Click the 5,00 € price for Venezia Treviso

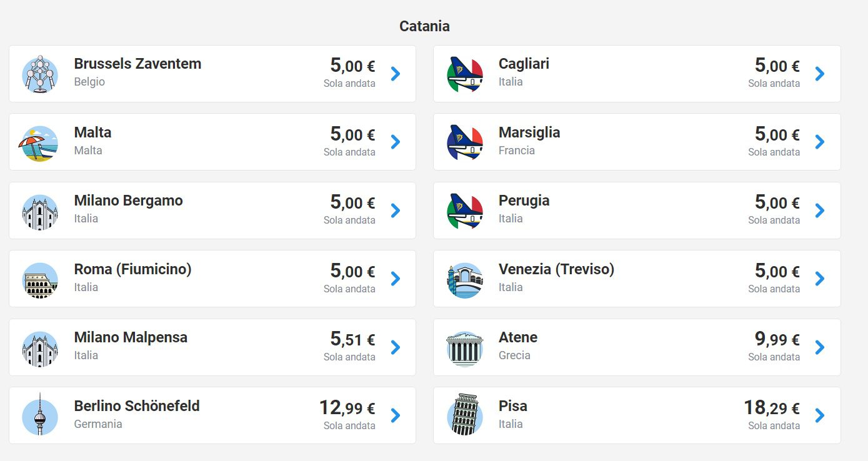(776, 272)
